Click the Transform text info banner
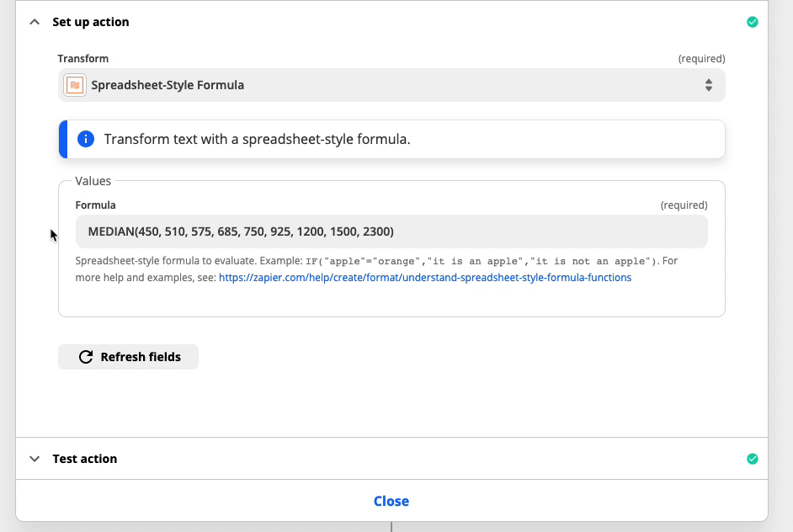793x532 pixels. [392, 139]
